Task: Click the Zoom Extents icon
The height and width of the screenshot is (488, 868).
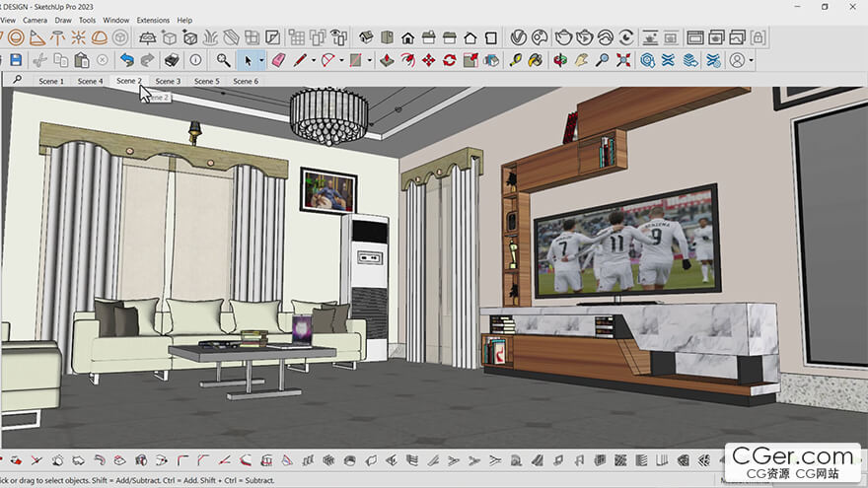Action: [623, 60]
